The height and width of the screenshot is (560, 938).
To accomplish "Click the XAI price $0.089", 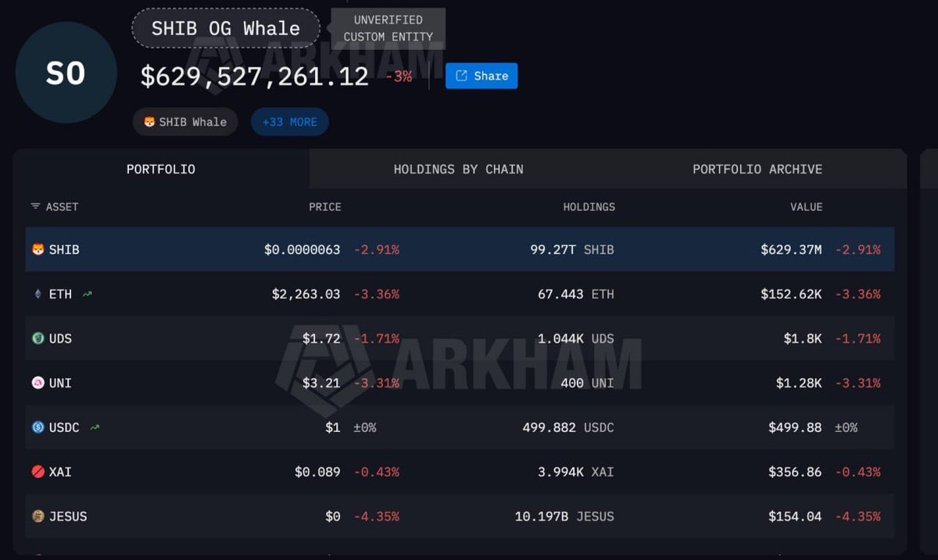I will [317, 472].
